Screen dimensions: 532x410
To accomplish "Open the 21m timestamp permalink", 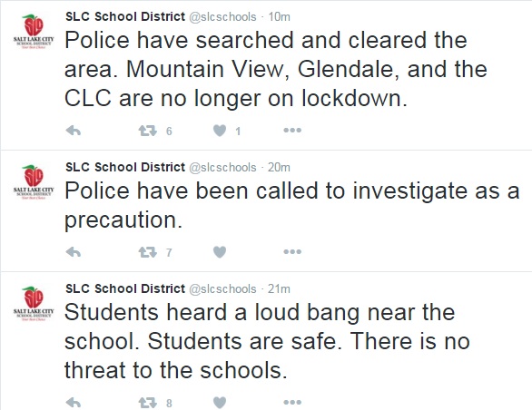I will pos(279,288).
